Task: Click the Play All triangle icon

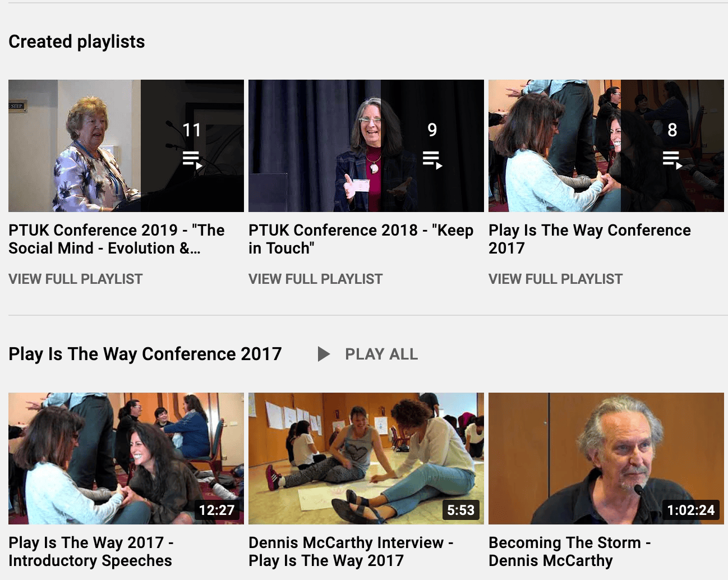Action: (324, 354)
